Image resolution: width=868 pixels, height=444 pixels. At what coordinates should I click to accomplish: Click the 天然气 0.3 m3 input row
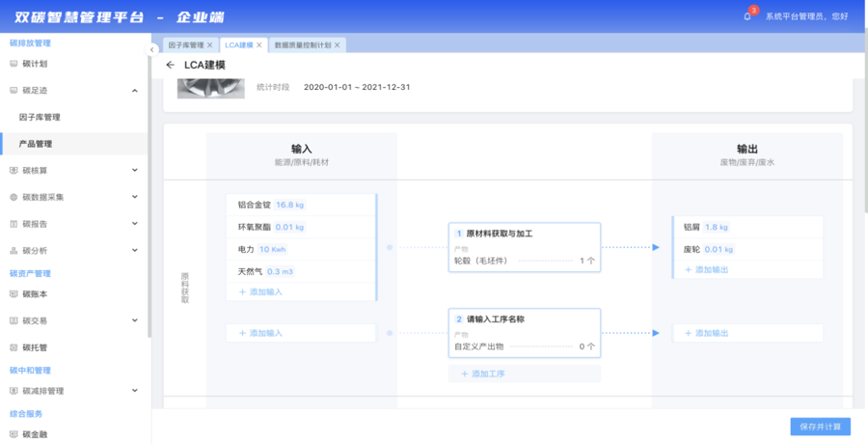(301, 271)
